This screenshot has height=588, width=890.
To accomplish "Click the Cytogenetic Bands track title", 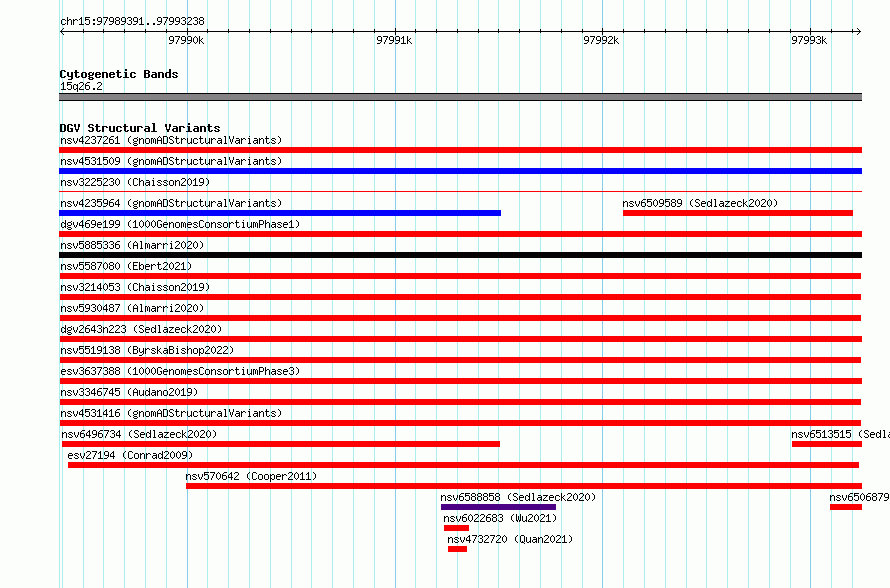I will (x=119, y=74).
